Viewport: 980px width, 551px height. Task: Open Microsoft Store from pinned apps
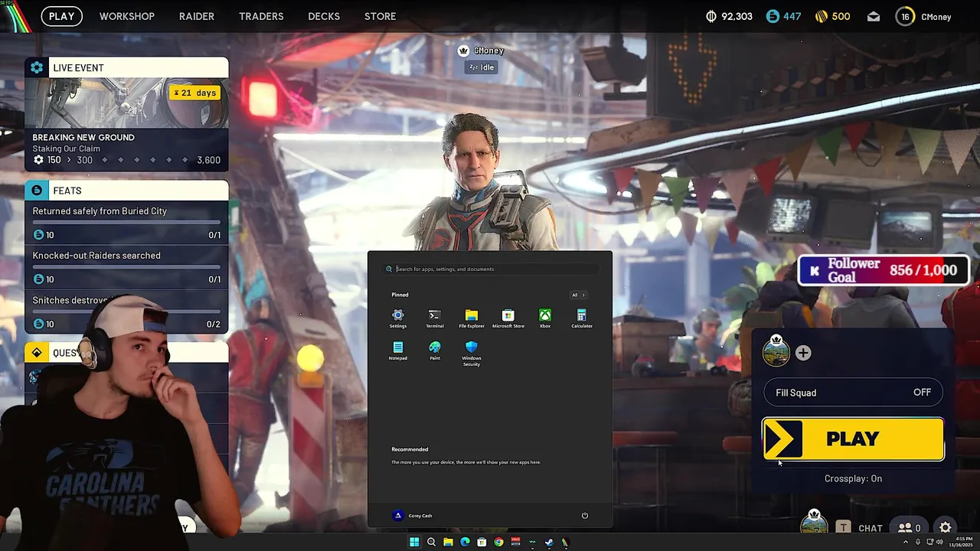508,318
